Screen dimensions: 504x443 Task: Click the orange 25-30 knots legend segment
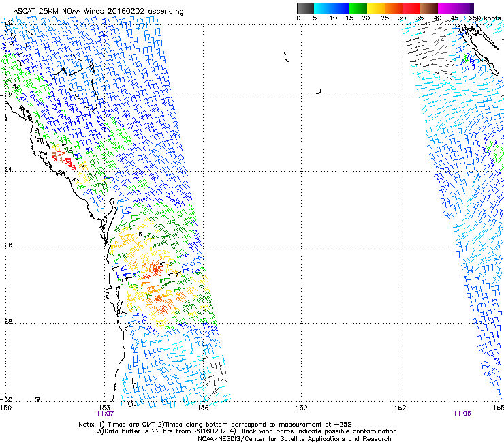(x=394, y=8)
